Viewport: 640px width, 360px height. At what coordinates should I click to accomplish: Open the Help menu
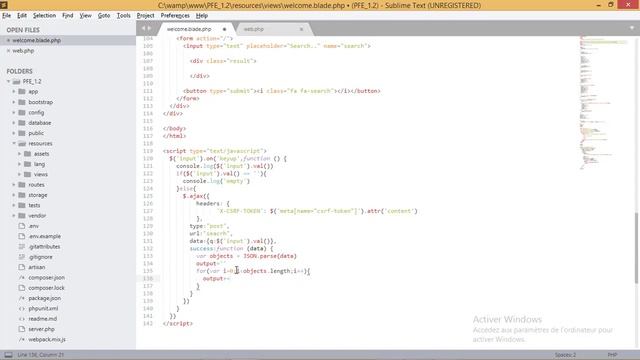202,16
